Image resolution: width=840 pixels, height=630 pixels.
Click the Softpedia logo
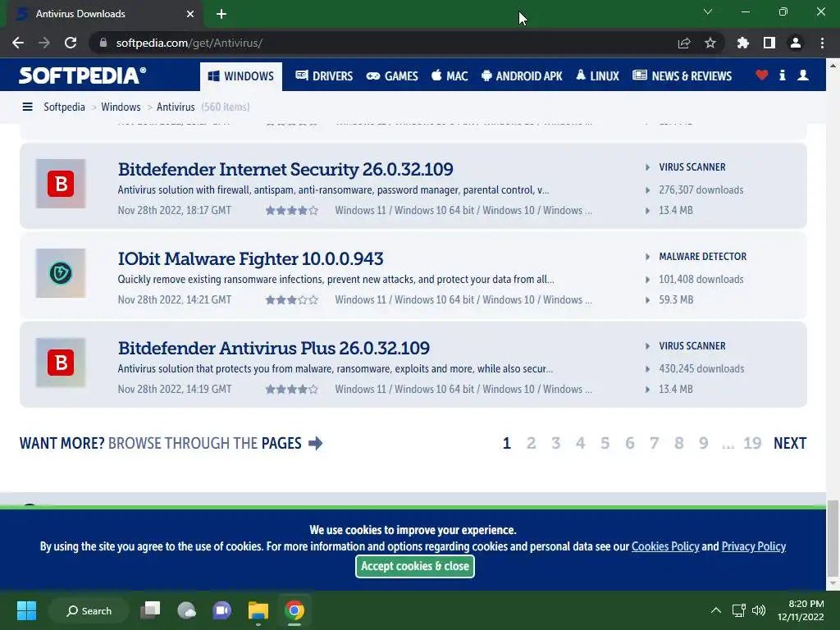tap(83, 75)
